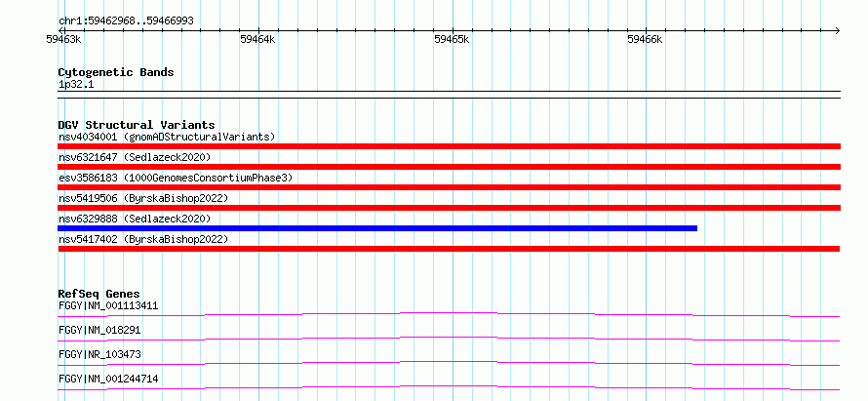Click the magenta FGGY|NM_018291 intron line

tap(449, 339)
